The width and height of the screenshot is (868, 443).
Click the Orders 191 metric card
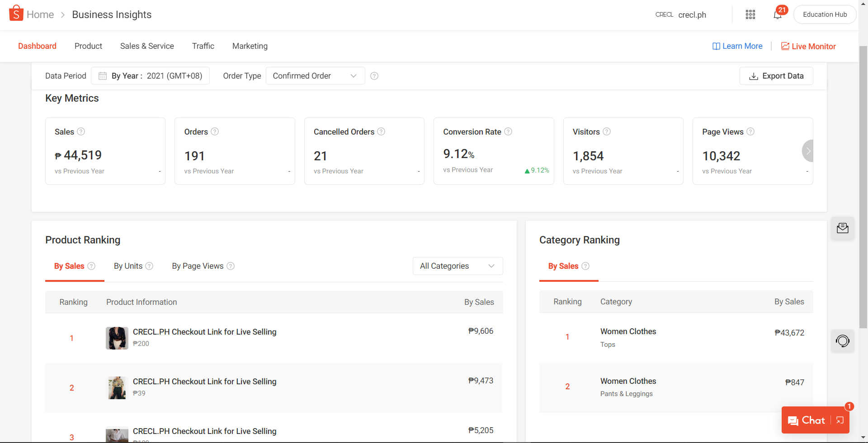tap(235, 151)
